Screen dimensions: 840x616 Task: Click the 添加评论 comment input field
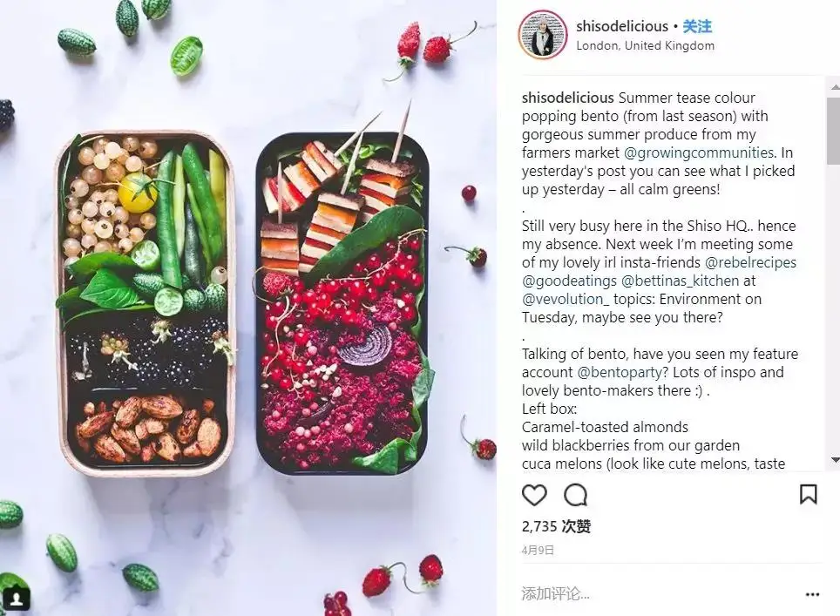pos(659,593)
